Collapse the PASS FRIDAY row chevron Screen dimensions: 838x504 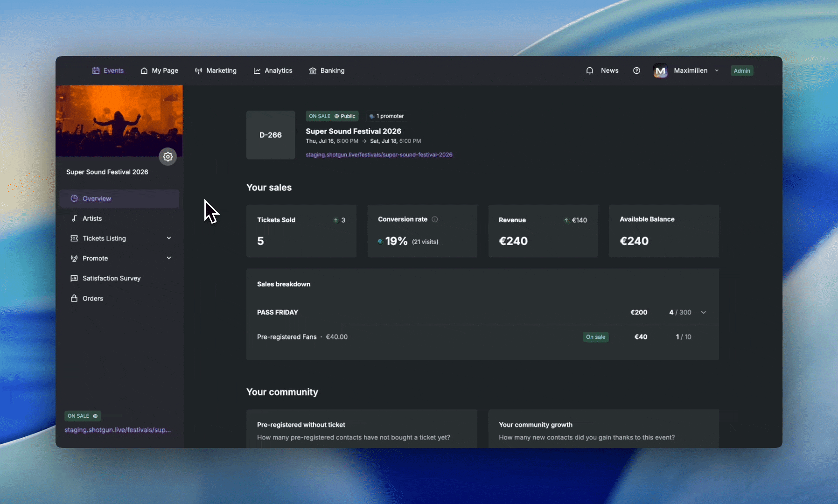[704, 312]
